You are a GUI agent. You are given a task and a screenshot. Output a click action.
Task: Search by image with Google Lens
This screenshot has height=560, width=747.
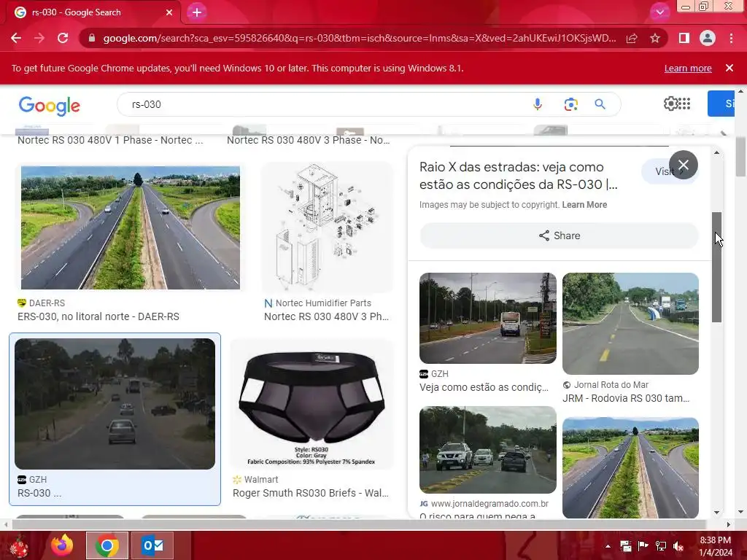click(x=570, y=104)
